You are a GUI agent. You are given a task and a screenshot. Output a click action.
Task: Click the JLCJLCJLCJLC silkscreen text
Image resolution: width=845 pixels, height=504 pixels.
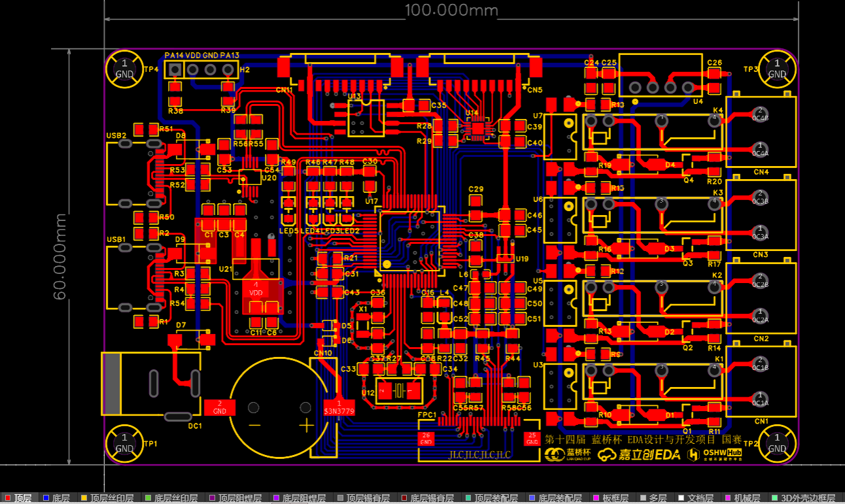(479, 455)
